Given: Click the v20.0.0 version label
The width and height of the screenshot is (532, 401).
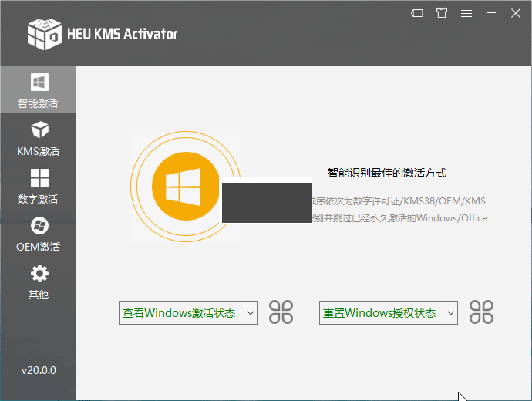Looking at the screenshot, I should click(38, 370).
